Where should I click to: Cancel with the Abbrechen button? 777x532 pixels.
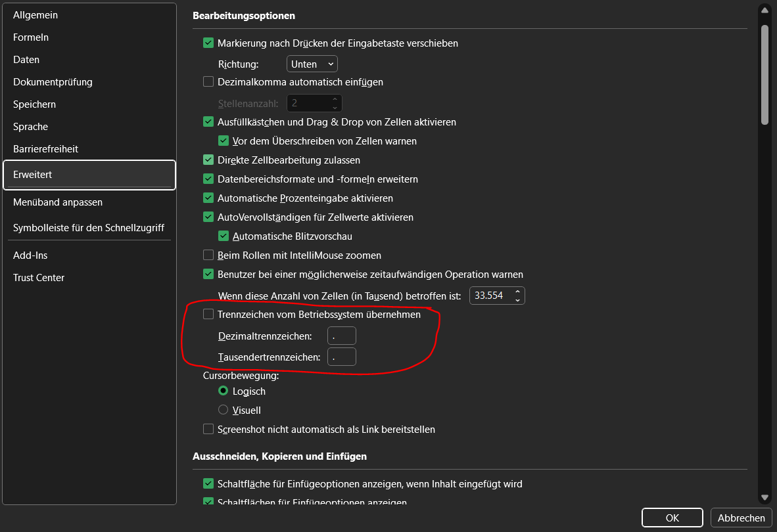(x=742, y=518)
